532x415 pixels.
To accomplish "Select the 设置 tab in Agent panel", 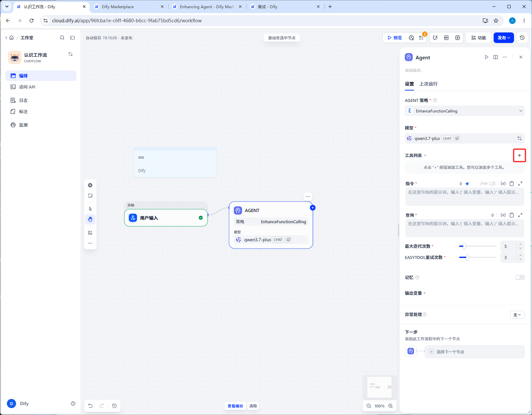I will (409, 84).
